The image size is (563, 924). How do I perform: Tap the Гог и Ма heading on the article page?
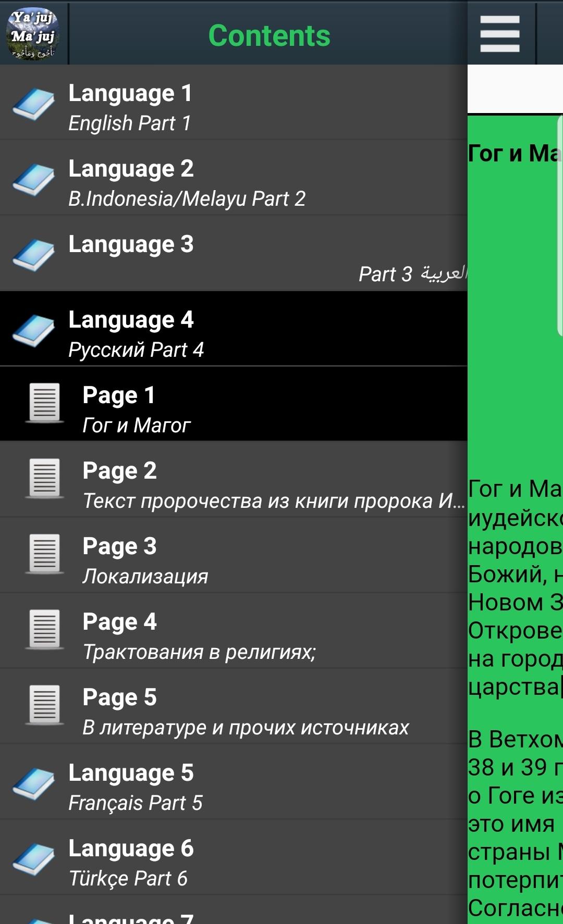515,153
